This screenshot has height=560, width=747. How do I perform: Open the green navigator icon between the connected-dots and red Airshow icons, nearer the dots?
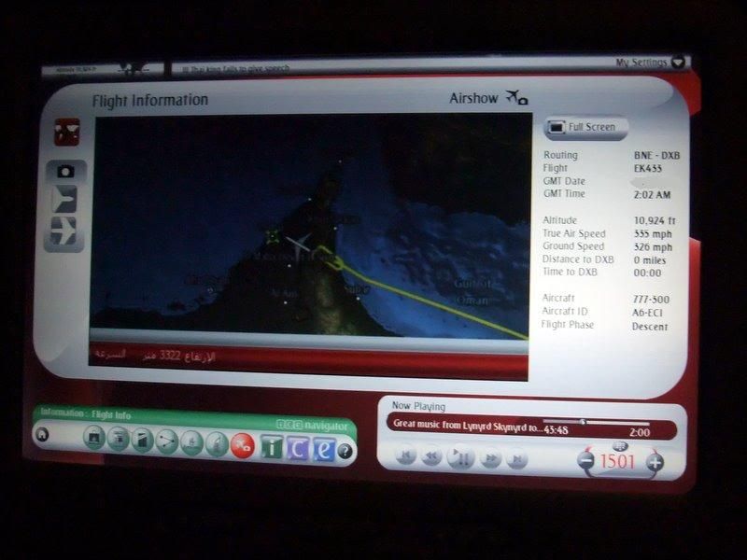click(192, 442)
